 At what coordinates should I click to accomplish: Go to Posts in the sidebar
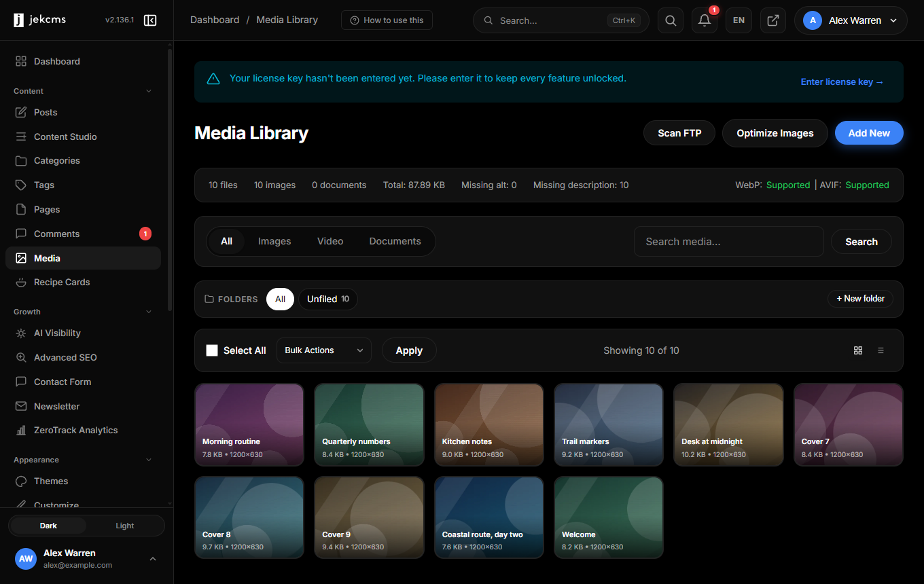(83, 112)
